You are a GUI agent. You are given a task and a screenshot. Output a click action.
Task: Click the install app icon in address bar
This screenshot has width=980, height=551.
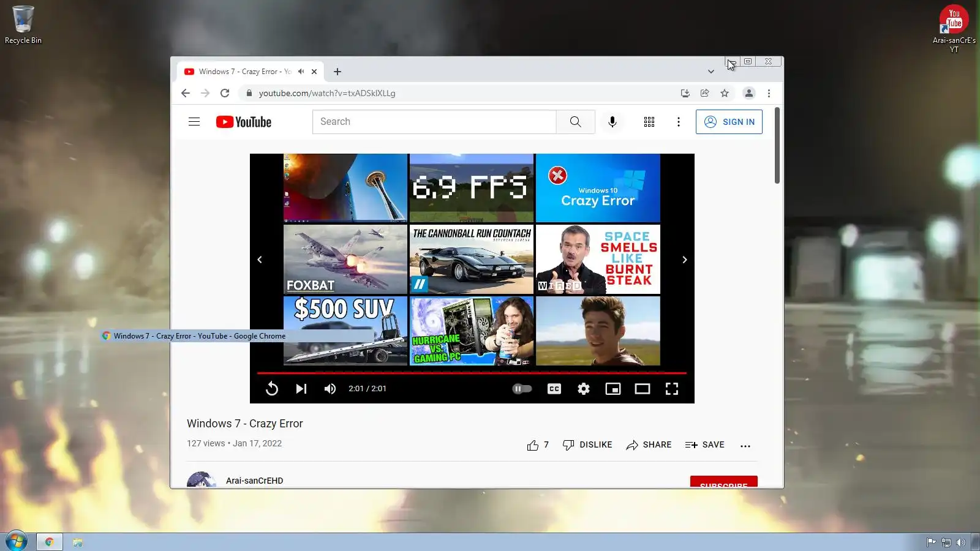[x=685, y=93]
